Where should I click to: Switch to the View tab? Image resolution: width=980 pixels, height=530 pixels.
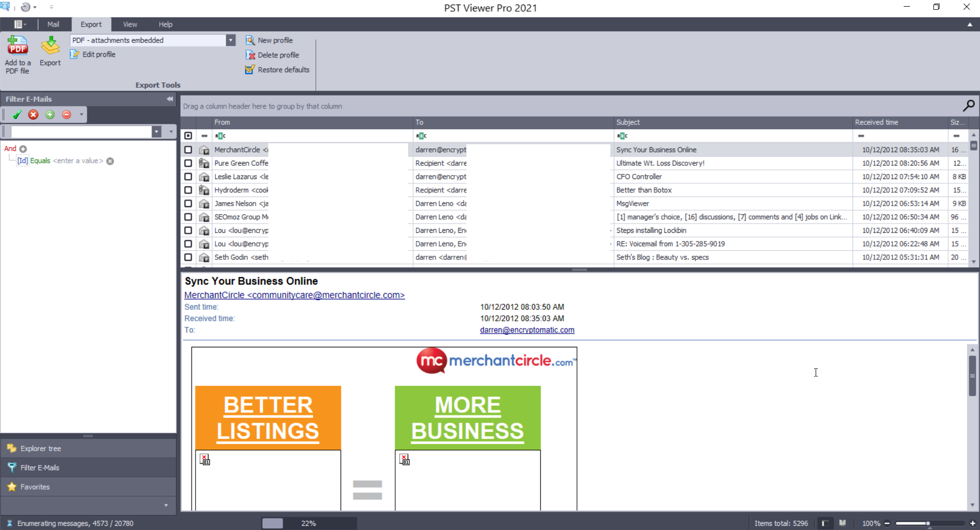click(130, 24)
